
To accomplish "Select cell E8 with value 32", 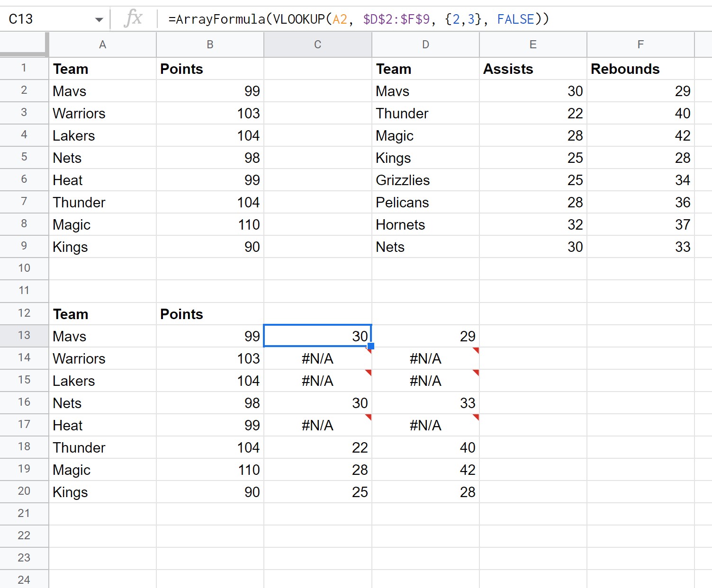I will coord(533,224).
